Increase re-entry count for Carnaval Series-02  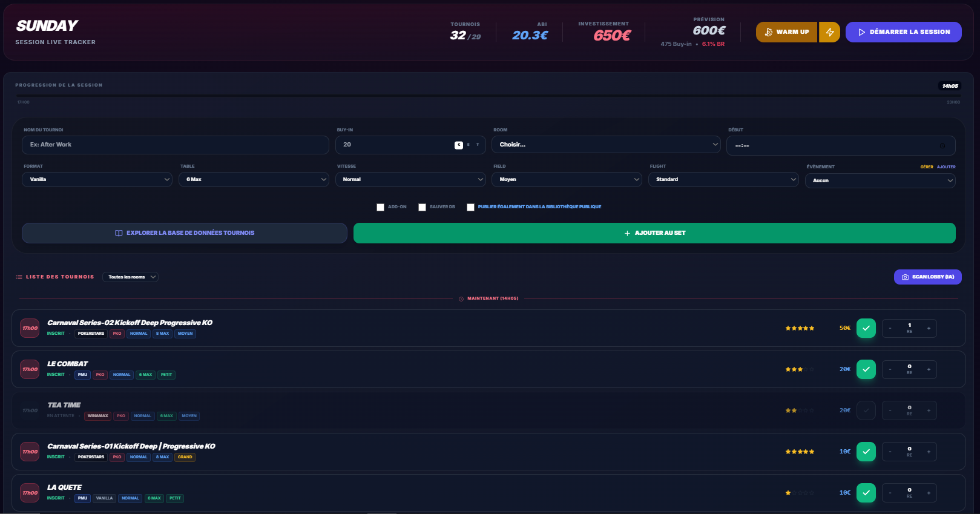pyautogui.click(x=929, y=328)
